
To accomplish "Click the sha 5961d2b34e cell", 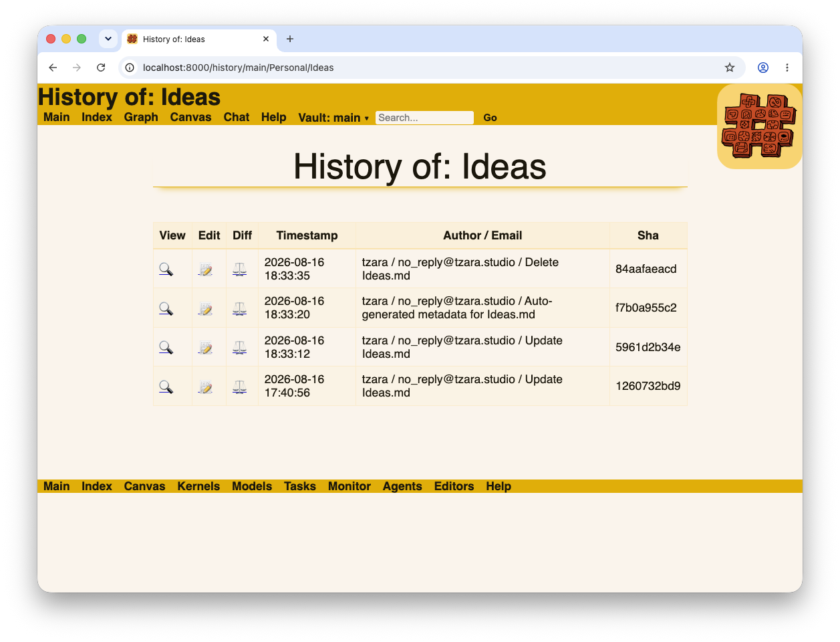I will click(x=648, y=347).
